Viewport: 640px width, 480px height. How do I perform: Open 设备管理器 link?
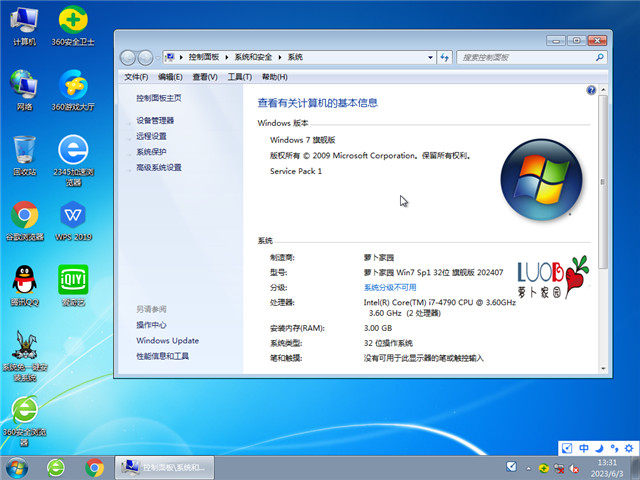pyautogui.click(x=155, y=120)
